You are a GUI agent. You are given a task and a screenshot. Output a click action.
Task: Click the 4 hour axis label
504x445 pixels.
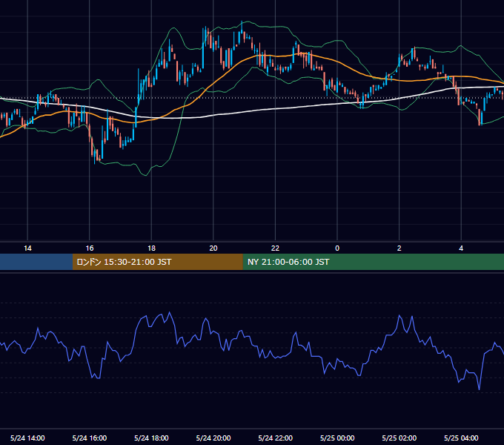461,248
